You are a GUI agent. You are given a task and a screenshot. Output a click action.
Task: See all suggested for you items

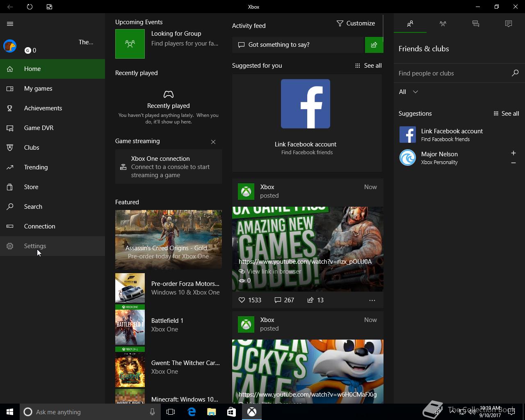click(368, 66)
